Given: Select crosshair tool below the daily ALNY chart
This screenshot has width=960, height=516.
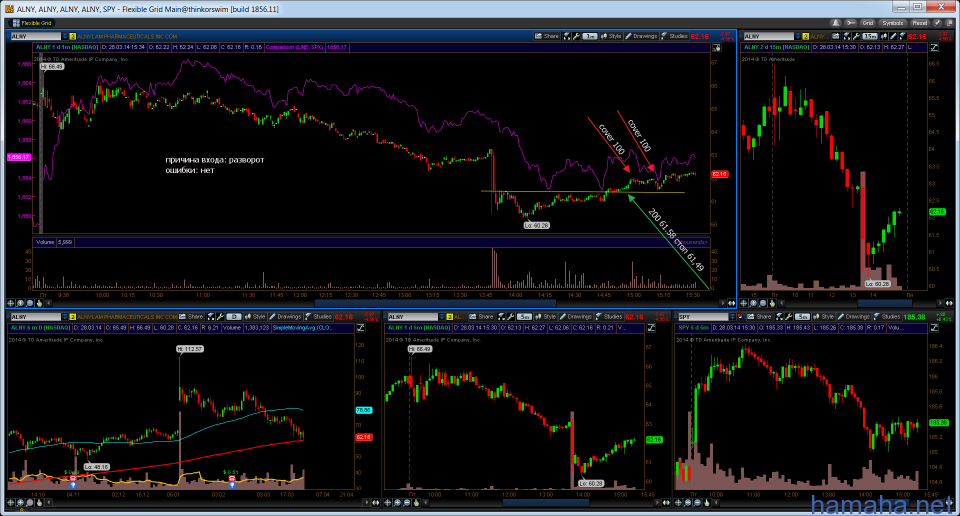Looking at the screenshot, I should tap(10, 503).
